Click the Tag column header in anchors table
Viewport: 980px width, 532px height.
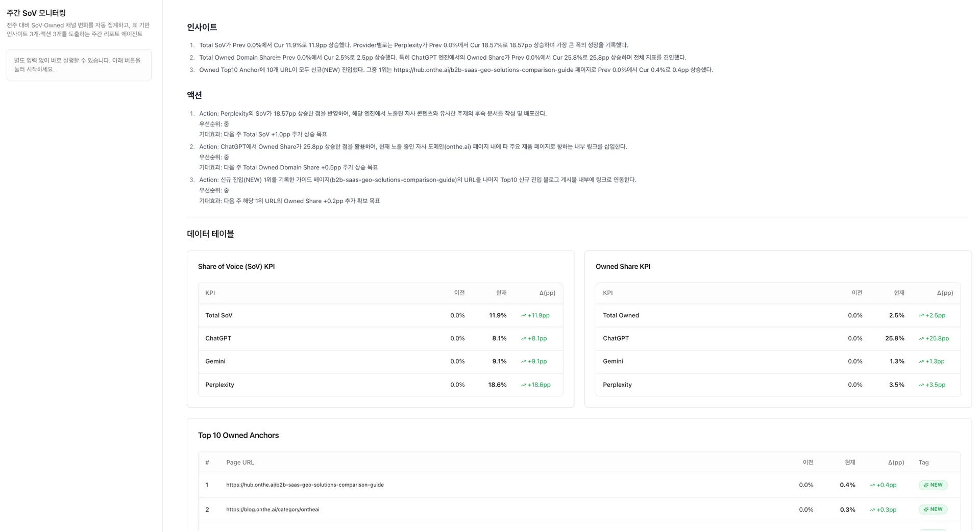(923, 463)
